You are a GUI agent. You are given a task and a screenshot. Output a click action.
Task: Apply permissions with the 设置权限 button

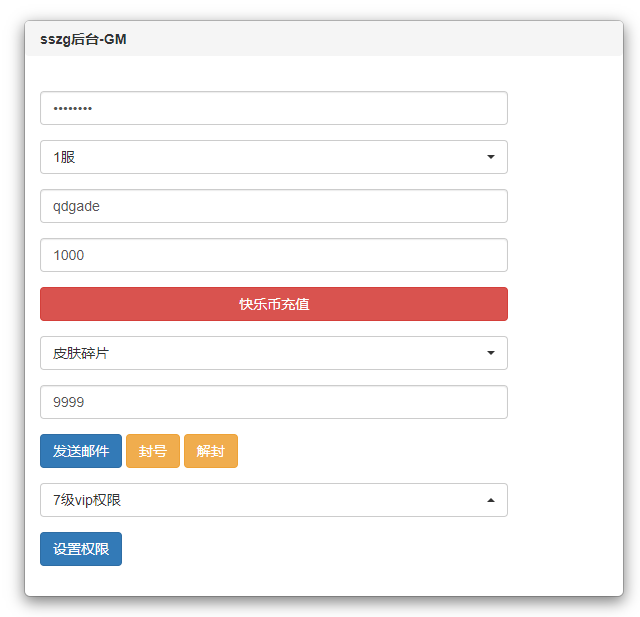[81, 549]
